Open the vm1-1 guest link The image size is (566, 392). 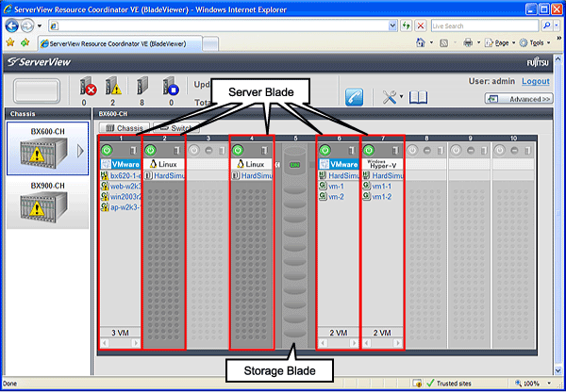pos(382,187)
